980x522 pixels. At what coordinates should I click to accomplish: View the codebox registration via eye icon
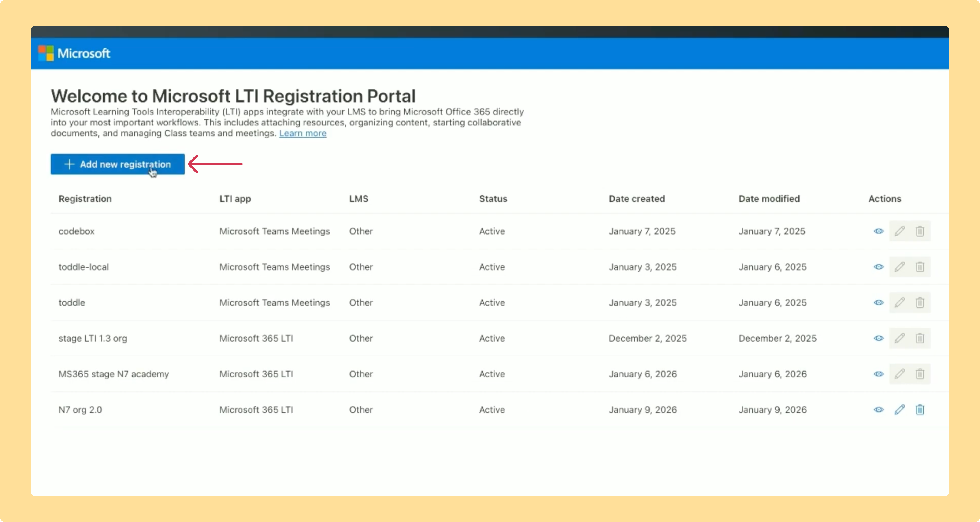[x=878, y=231]
